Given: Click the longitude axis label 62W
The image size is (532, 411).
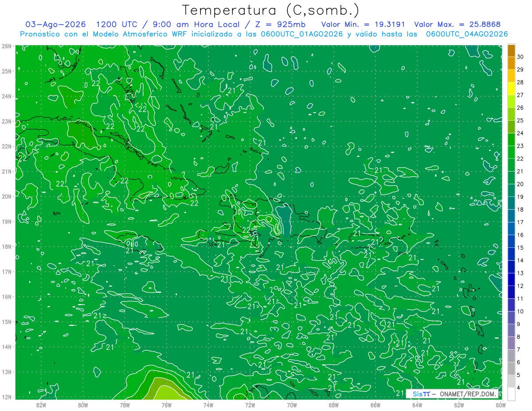Looking at the screenshot, I should (459, 404).
